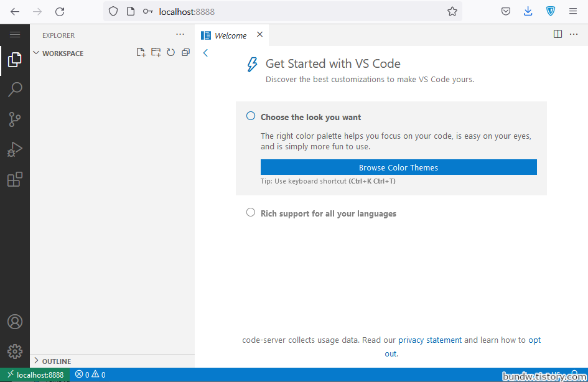Screen dimensions: 588x382
Task: Open browser downloads panel
Action: pyautogui.click(x=528, y=11)
